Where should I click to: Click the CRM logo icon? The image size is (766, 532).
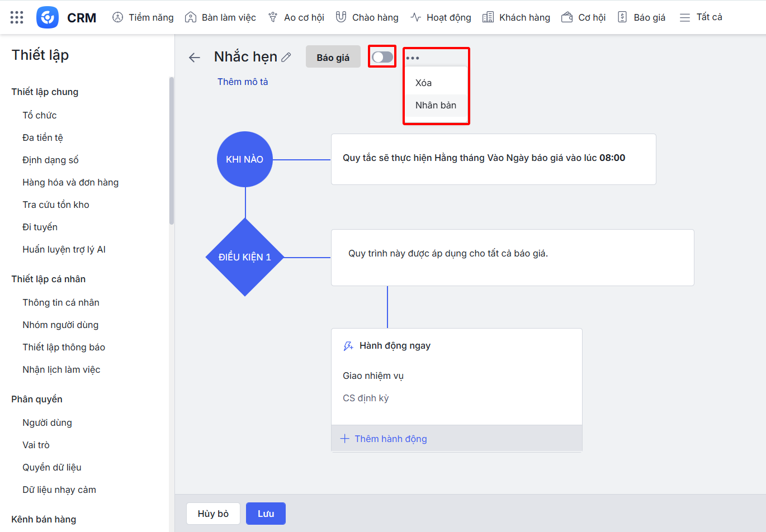(48, 17)
